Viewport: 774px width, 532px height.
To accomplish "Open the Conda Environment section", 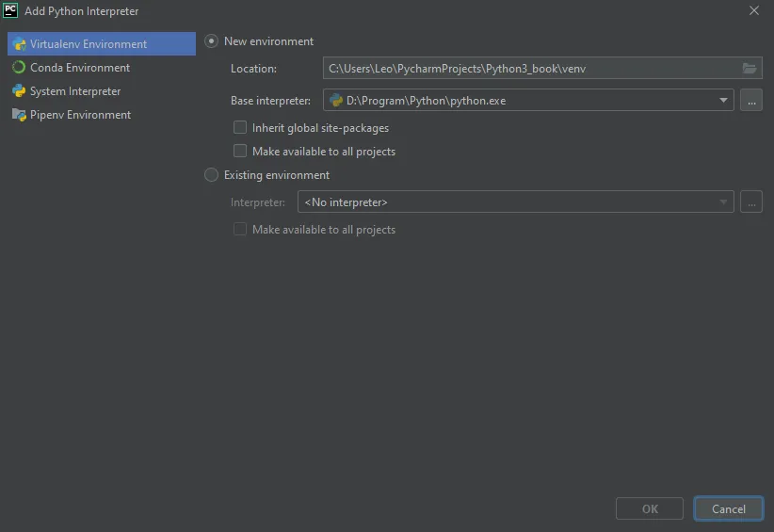I will 80,68.
